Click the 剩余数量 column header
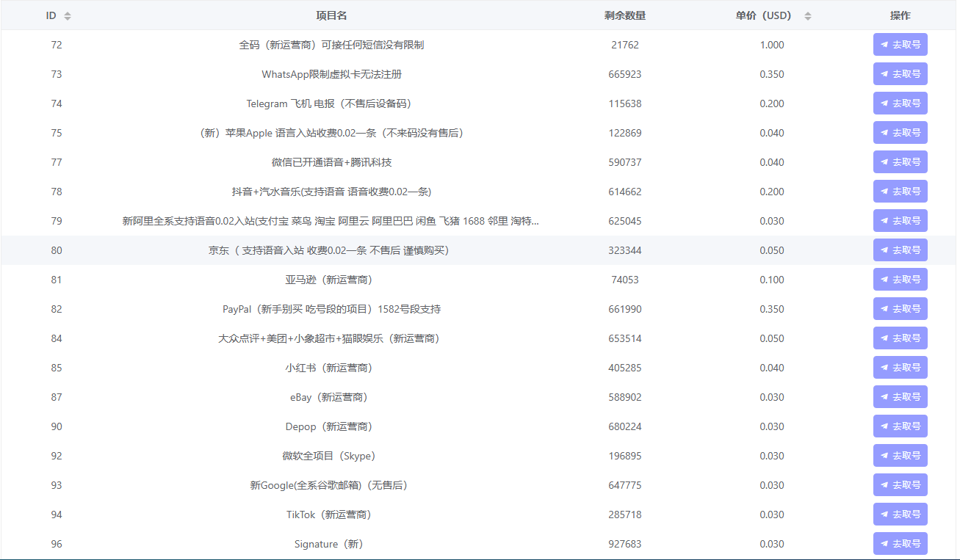 coord(625,15)
